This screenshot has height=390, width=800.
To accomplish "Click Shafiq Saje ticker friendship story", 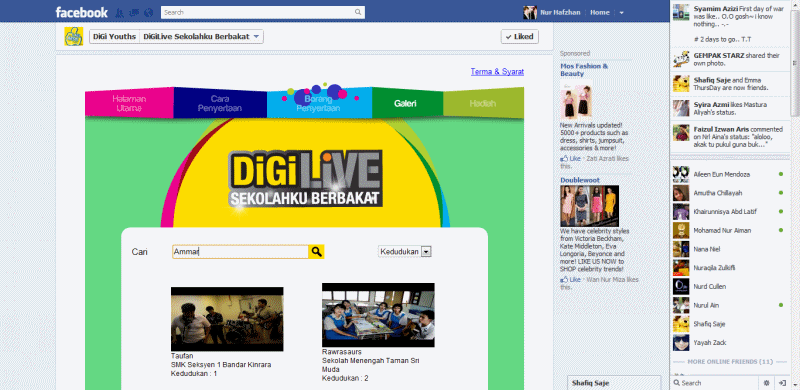I will (x=730, y=84).
